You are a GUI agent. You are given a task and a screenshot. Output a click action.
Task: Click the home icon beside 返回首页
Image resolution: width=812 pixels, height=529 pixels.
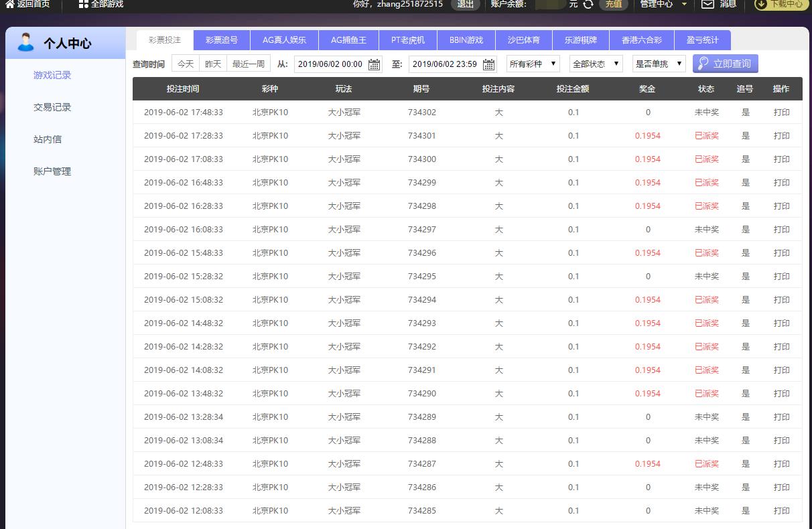coord(9,4)
